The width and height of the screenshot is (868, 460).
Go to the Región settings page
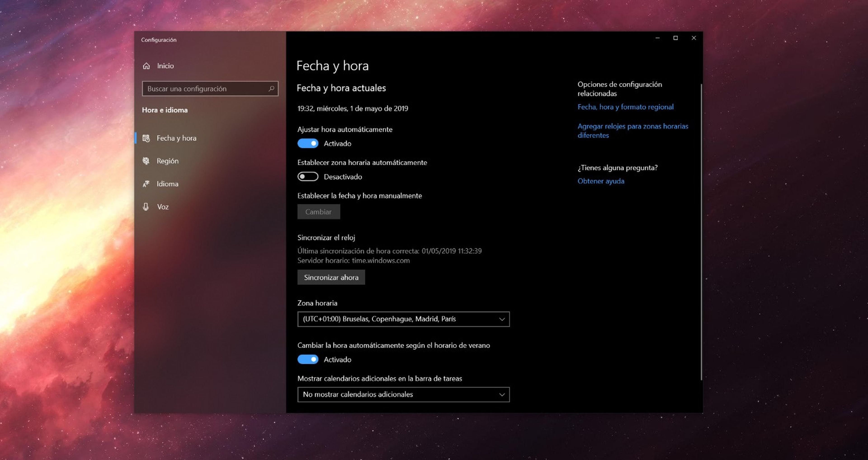point(210,161)
